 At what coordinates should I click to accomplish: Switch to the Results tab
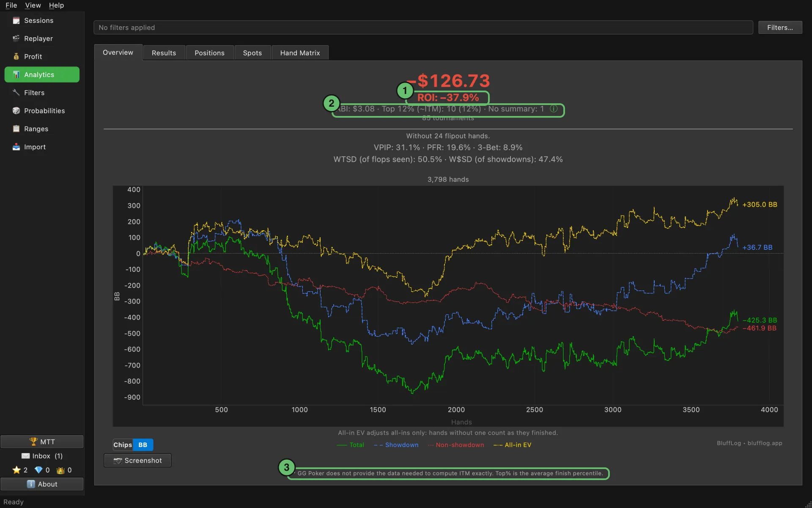[164, 53]
